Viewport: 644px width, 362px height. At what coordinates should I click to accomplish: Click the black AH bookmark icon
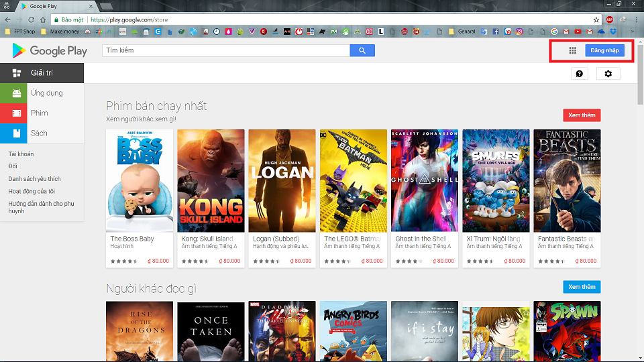pyautogui.click(x=287, y=32)
